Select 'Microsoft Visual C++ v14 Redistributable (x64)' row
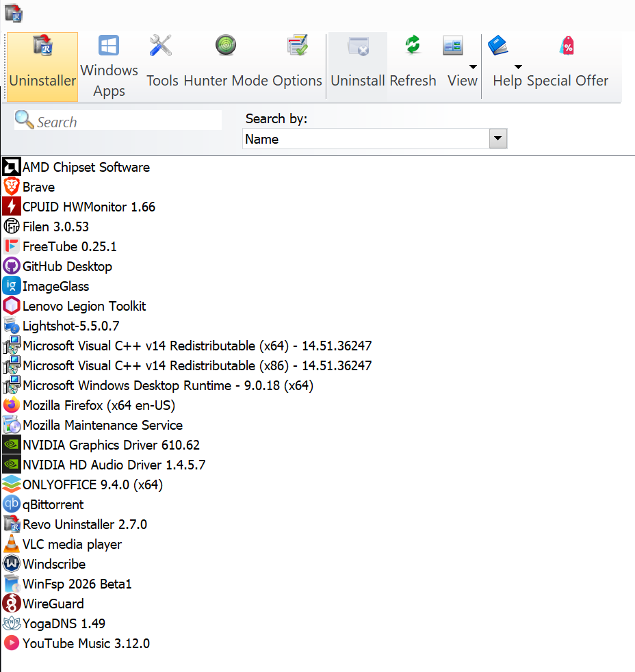635x672 pixels. [x=187, y=346]
